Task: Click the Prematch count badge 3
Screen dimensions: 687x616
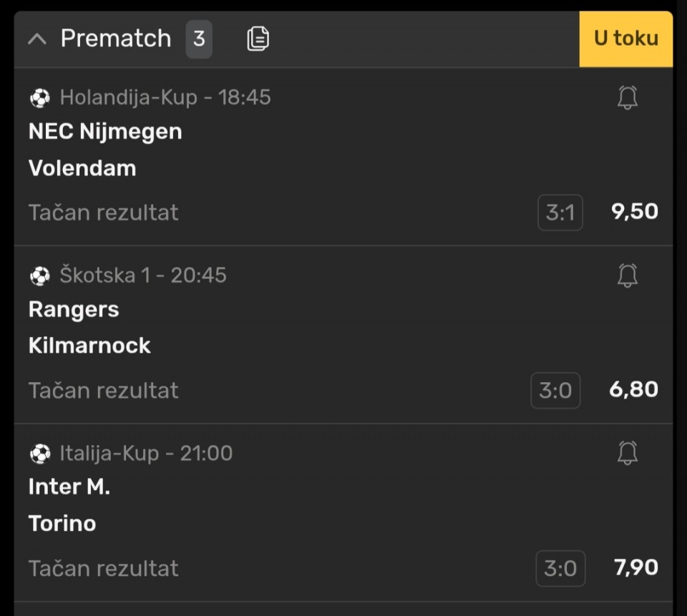Action: 199,39
